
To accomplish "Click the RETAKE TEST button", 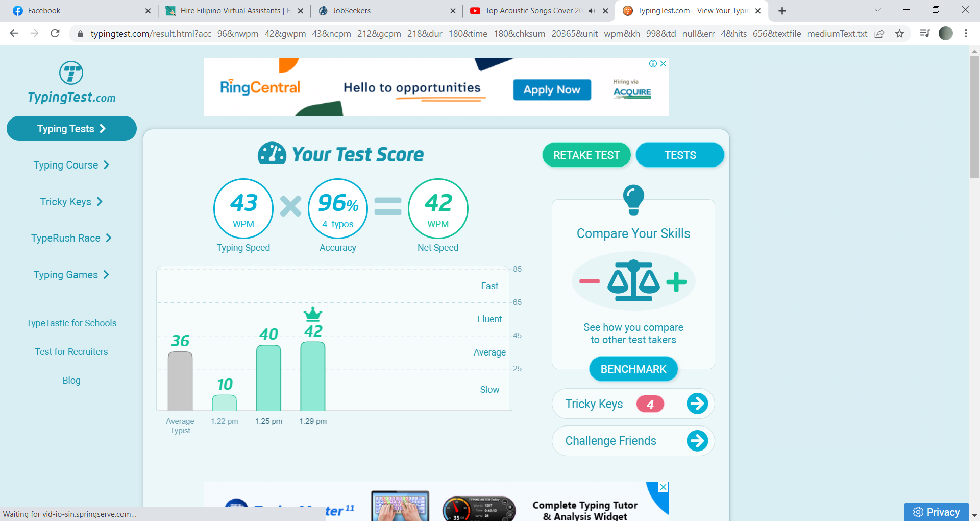I will coord(586,155).
